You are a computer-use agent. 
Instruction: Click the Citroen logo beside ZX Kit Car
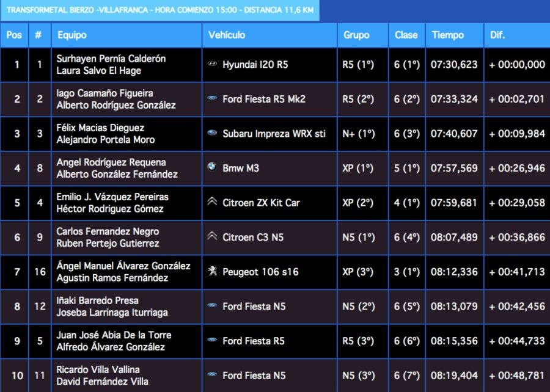pos(212,202)
